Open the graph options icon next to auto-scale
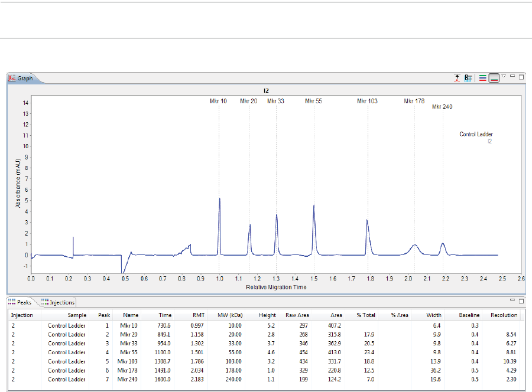Screen dimensions: 532x392 [468, 78]
